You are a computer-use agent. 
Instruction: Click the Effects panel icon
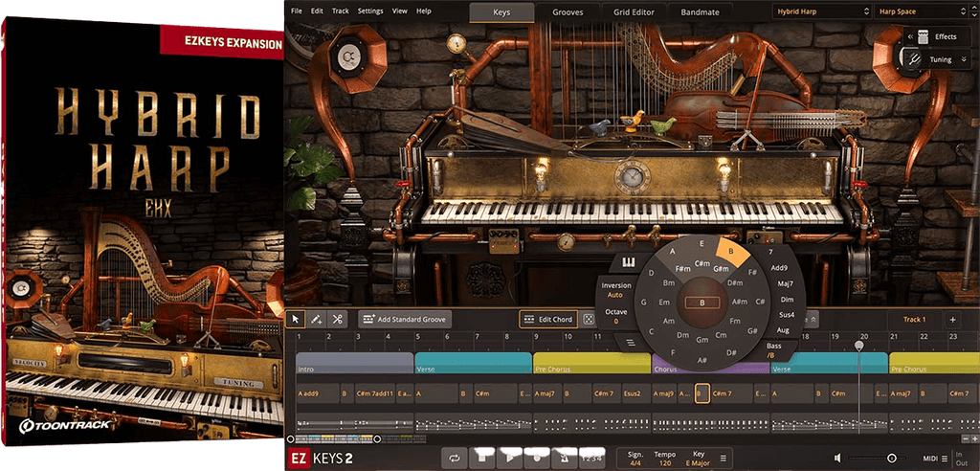coord(924,37)
